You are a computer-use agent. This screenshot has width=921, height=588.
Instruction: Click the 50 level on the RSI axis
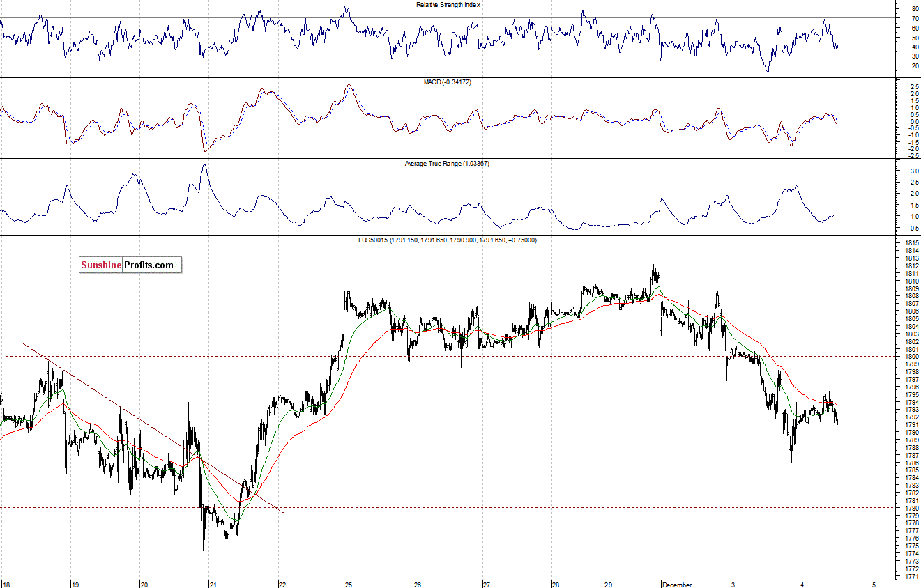pyautogui.click(x=915, y=38)
